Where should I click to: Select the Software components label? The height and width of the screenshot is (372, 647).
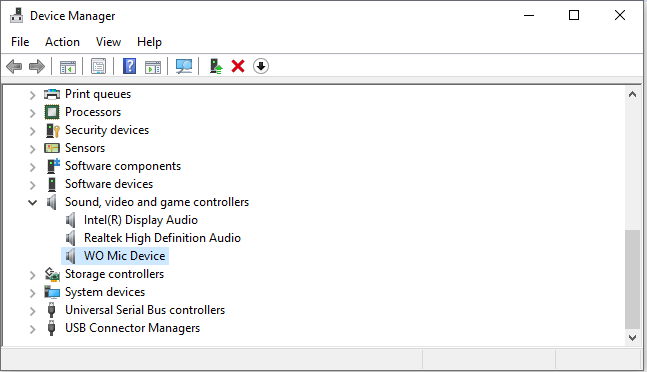(123, 166)
